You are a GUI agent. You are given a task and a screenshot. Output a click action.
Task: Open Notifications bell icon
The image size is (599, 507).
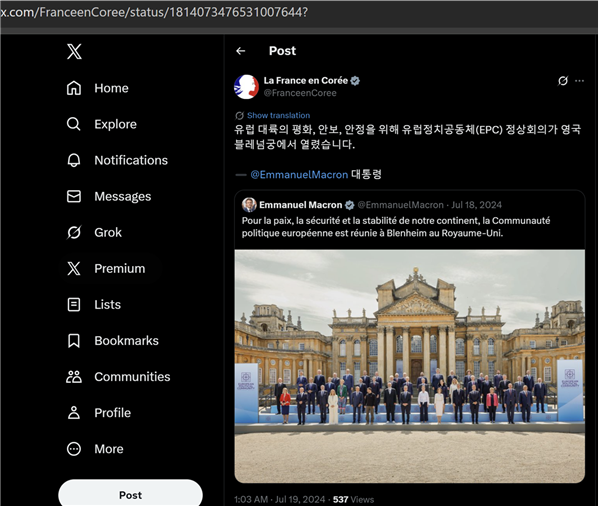[74, 160]
